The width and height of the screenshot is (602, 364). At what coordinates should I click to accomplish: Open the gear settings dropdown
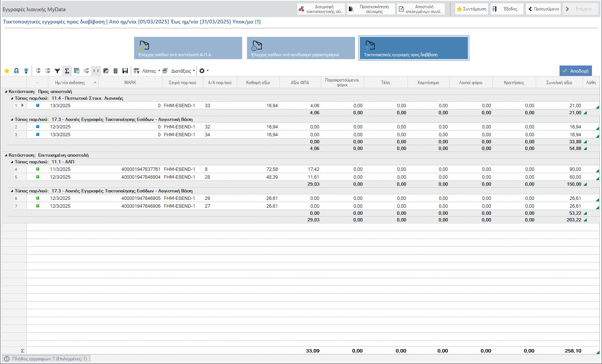(204, 71)
